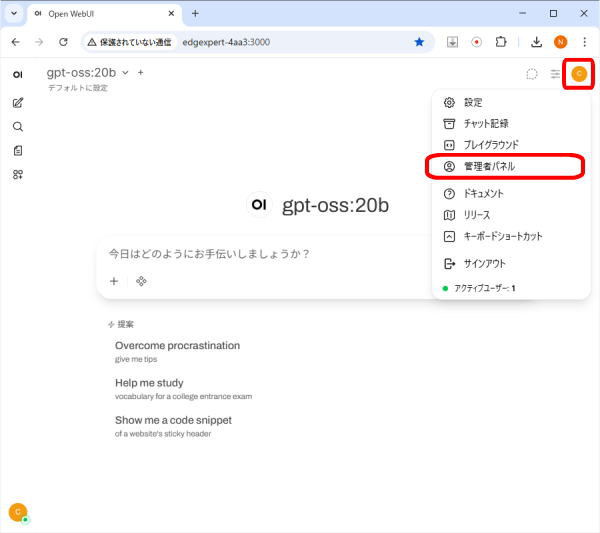
Task: Open chat controls sliders icon
Action: 556,74
